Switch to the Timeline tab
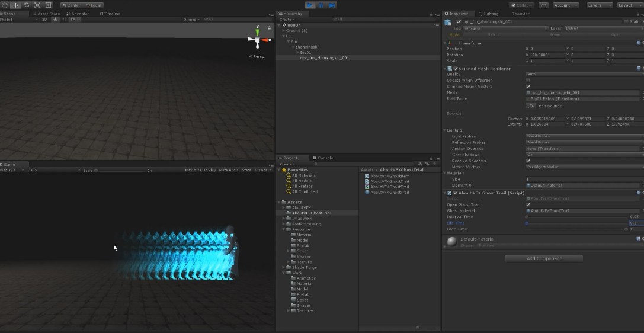This screenshot has height=333, width=644. (x=110, y=14)
